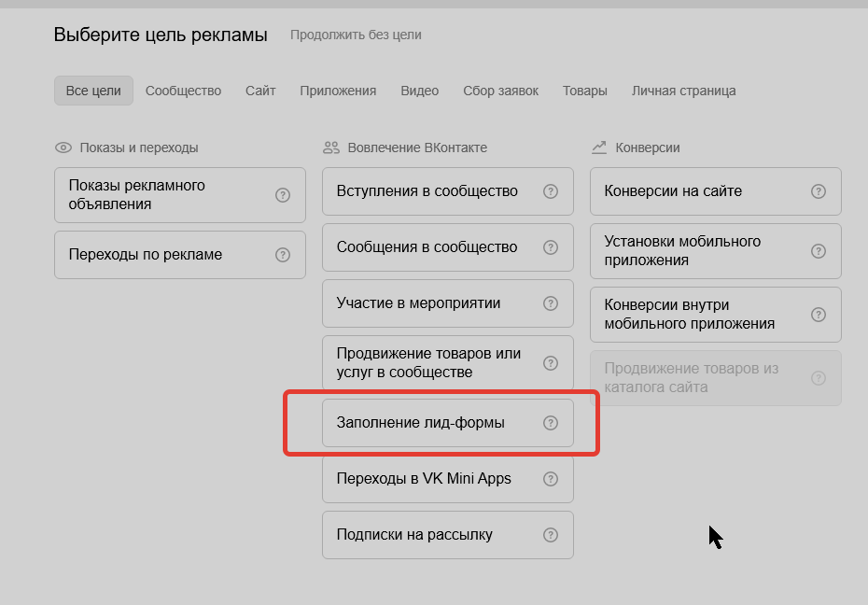Image resolution: width=868 pixels, height=605 pixels.
Task: Open help for «Установки мобильного приложения»
Action: tap(819, 250)
